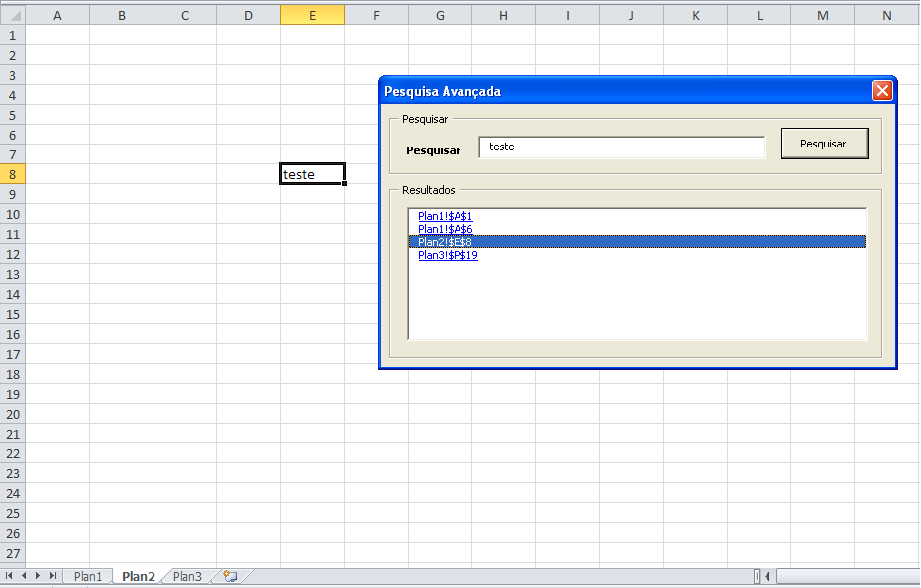Open result link Plan1!$A$6
The image size is (921, 588).
445,229
